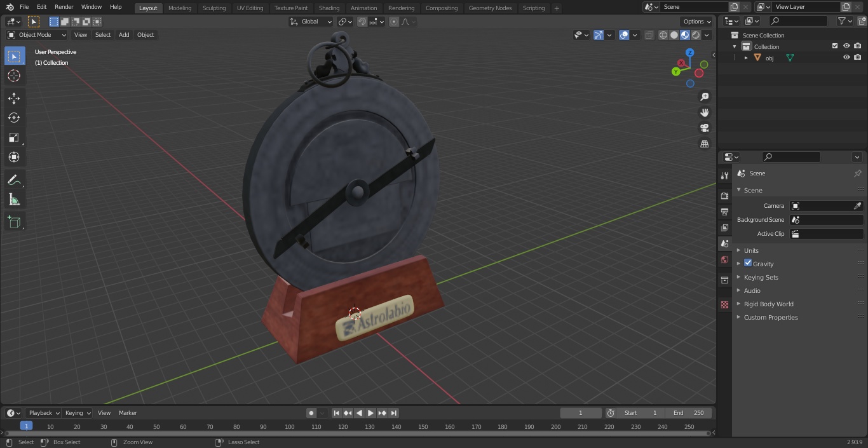Select the Measure tool
This screenshot has height=448, width=868.
[14, 200]
